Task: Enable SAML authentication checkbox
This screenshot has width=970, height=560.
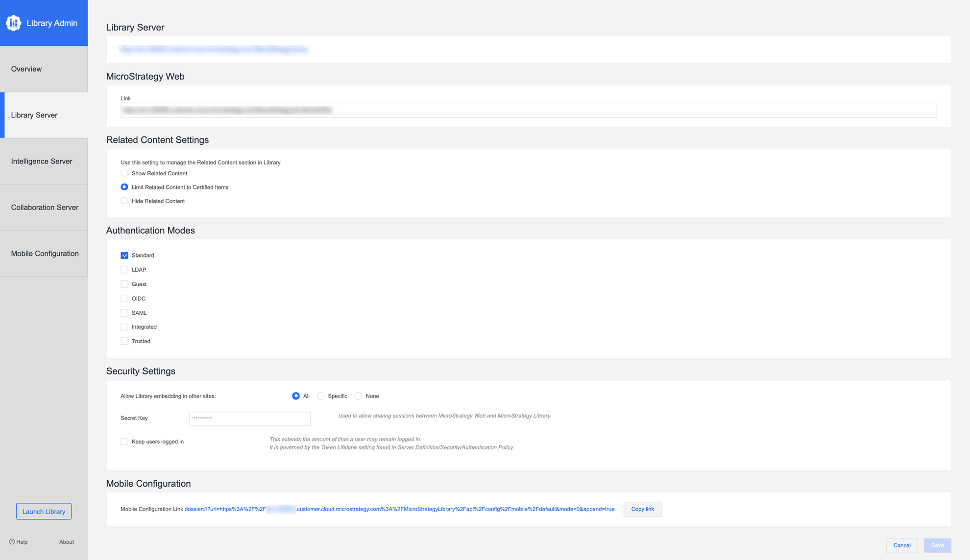Action: (x=124, y=313)
